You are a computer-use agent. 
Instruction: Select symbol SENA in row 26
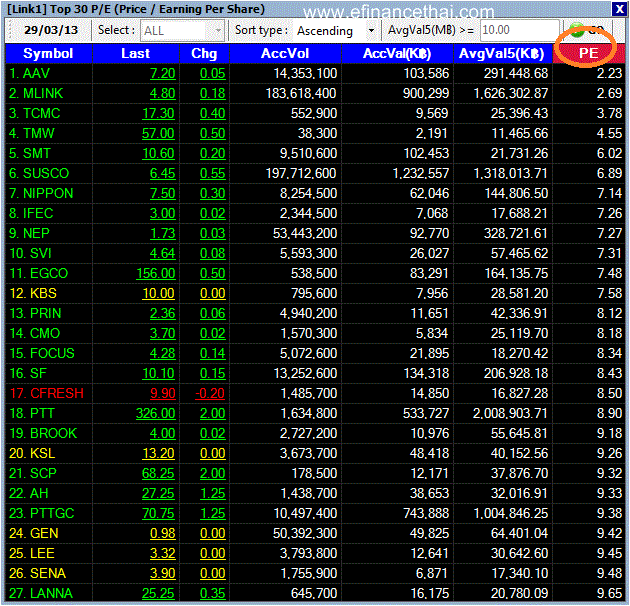(48, 573)
